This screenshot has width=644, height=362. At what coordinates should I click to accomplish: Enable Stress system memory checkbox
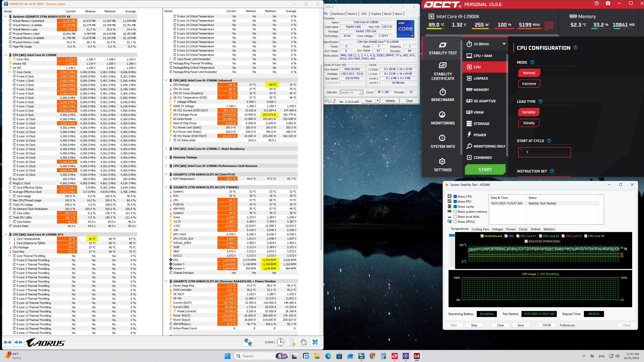455,212
